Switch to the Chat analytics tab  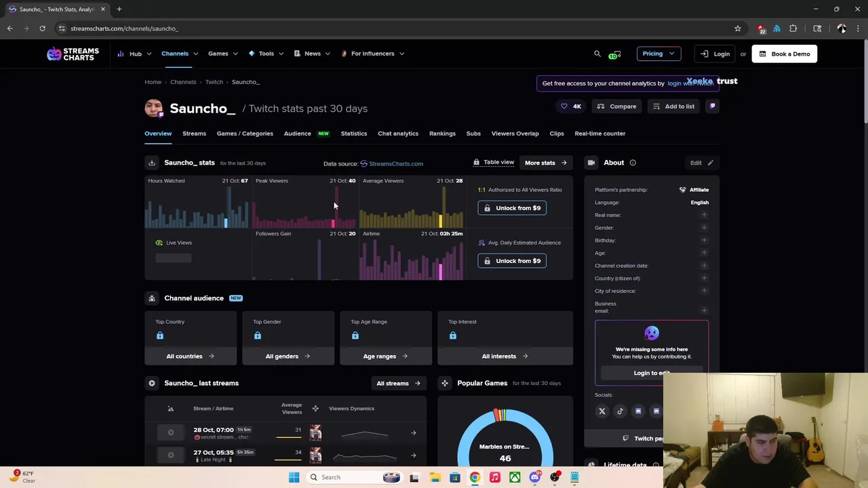398,134
